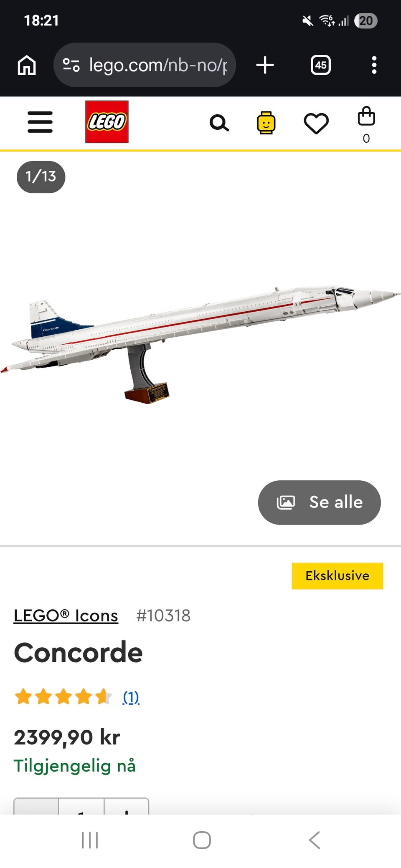The height and width of the screenshot is (868, 401).
Task: Open the search magnifier
Action: (219, 123)
